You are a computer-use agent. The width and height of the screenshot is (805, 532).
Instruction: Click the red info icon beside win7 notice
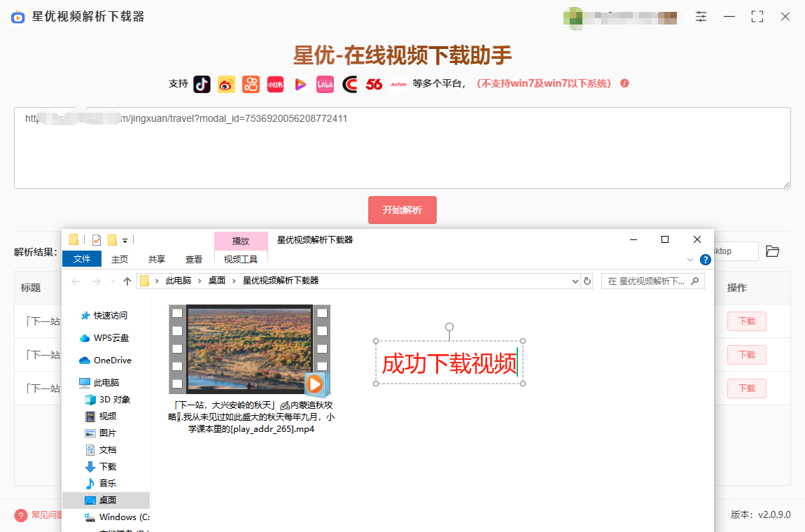click(x=625, y=83)
